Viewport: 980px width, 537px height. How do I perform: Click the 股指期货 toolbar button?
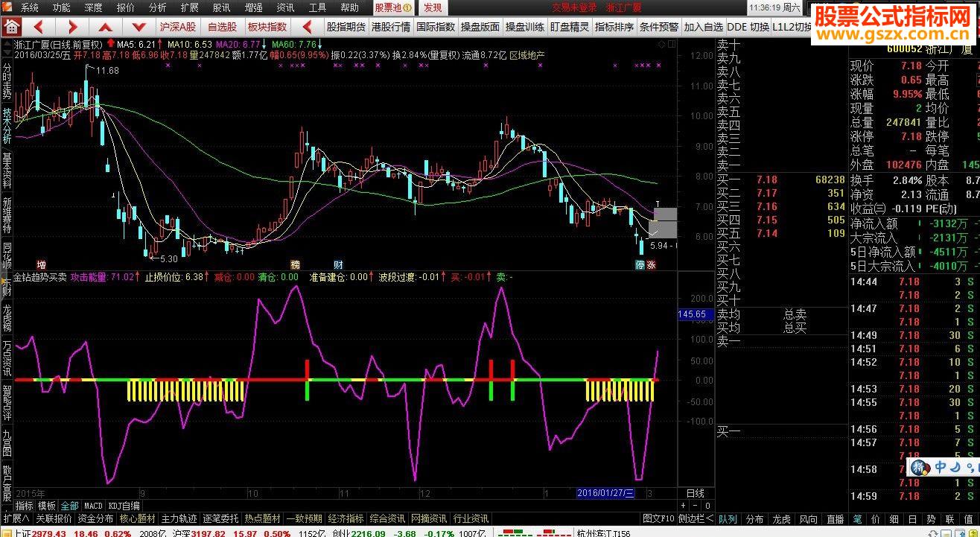[x=346, y=27]
